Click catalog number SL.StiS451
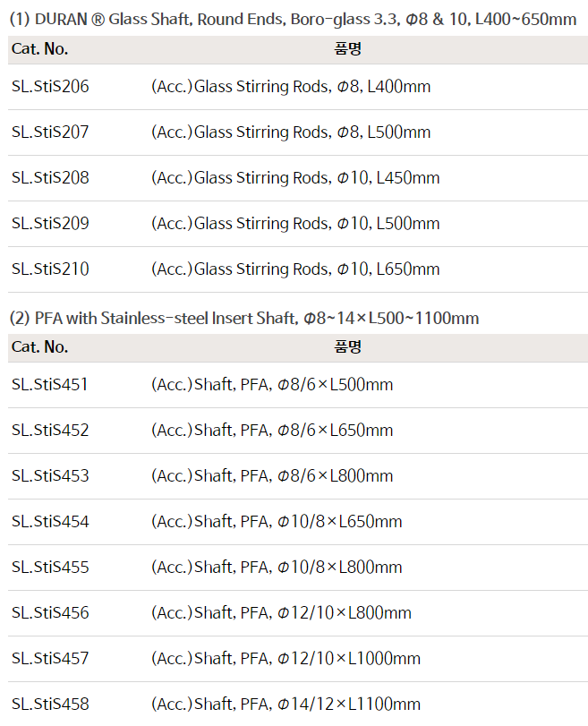The height and width of the screenshot is (726, 588). 50,385
